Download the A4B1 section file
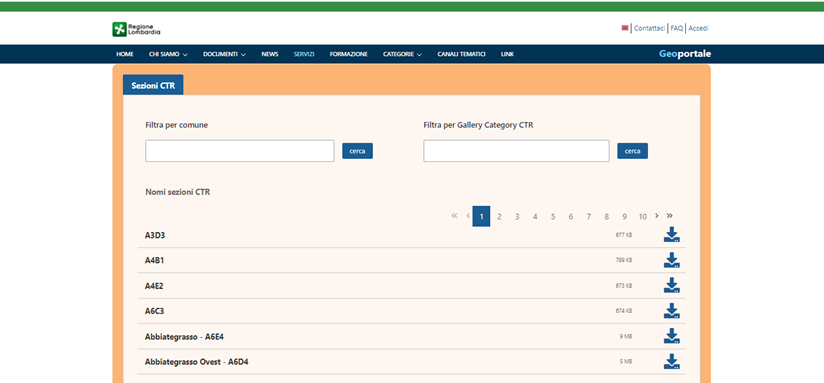The height and width of the screenshot is (383, 824). pyautogui.click(x=672, y=260)
